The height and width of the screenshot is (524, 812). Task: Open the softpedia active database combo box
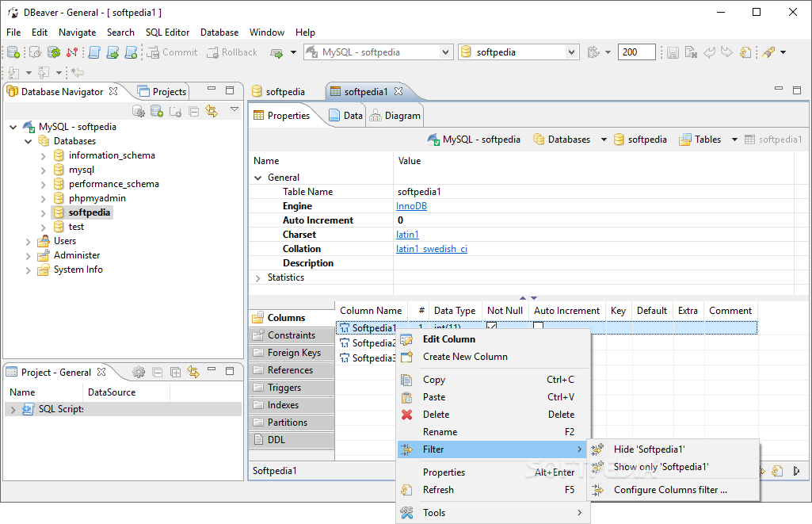point(518,52)
